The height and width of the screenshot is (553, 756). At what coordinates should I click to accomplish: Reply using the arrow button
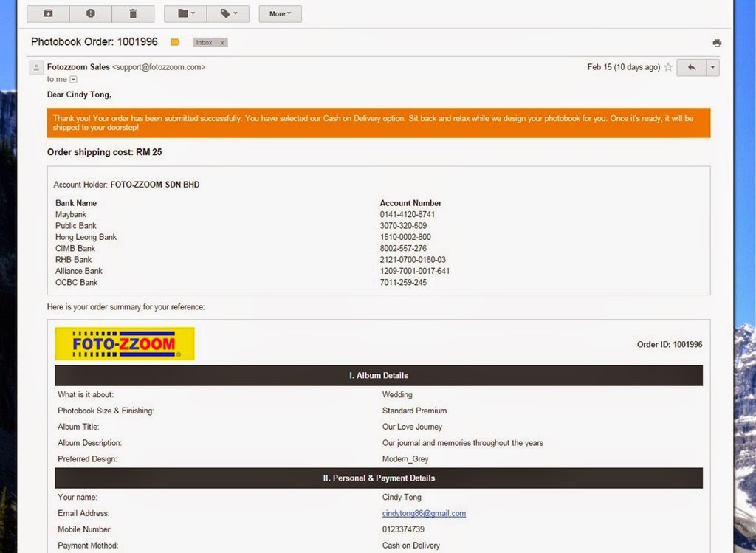click(691, 67)
